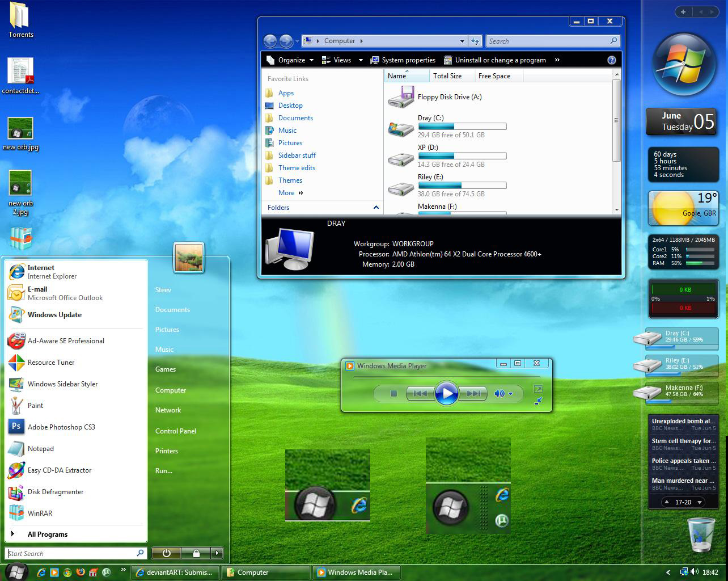Launch Windows Sidebar Styler

tap(77, 384)
